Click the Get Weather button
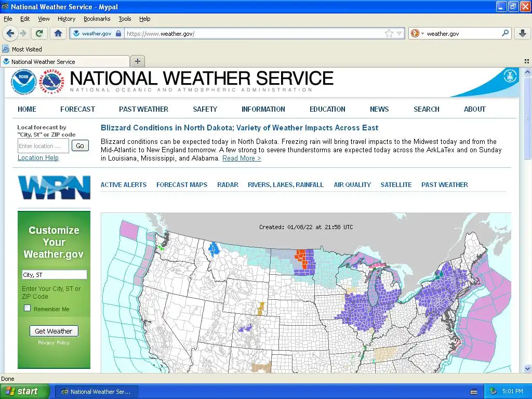This screenshot has width=532, height=399. [54, 331]
